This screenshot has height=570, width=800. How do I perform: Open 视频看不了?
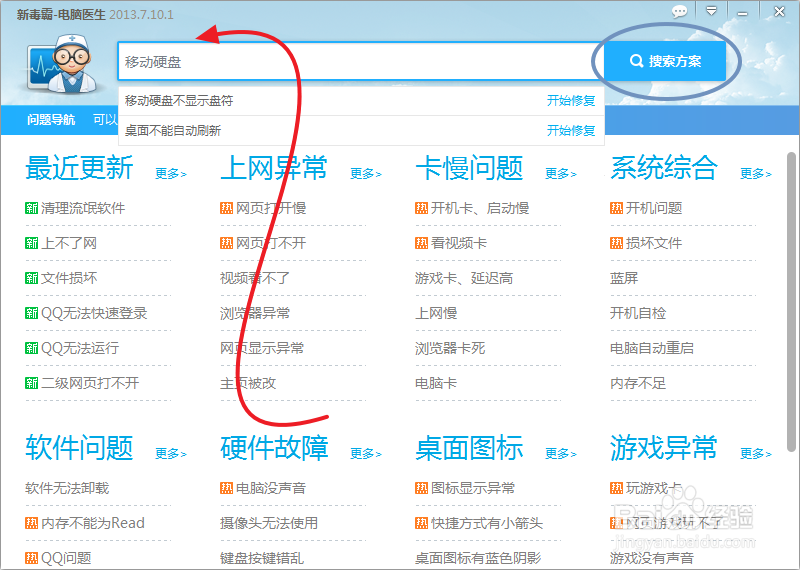tap(255, 278)
